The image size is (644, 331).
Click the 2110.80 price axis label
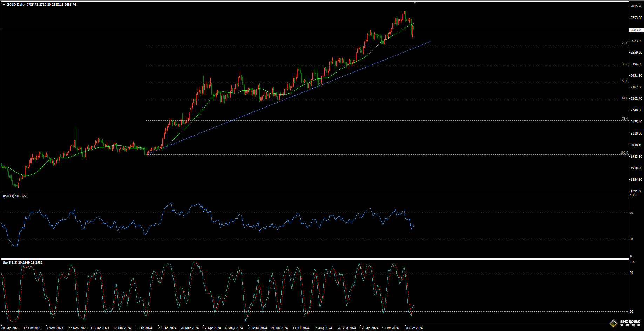click(x=636, y=133)
